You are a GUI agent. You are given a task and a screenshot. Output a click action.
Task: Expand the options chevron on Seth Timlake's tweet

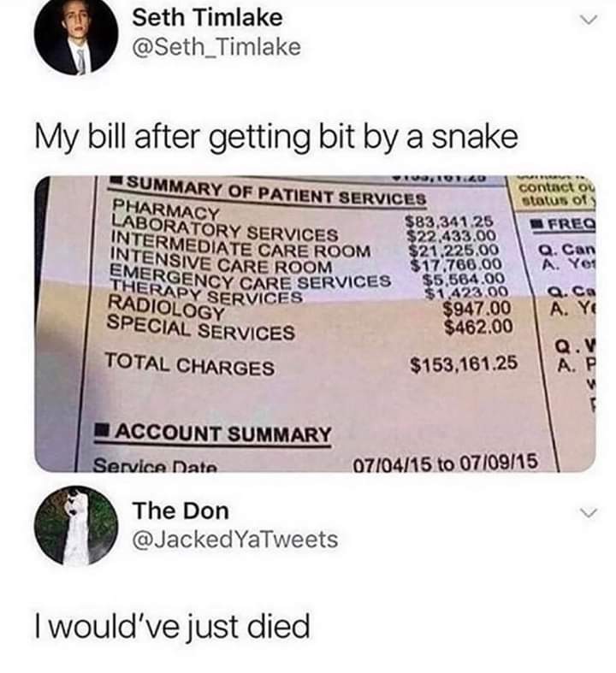(588, 20)
